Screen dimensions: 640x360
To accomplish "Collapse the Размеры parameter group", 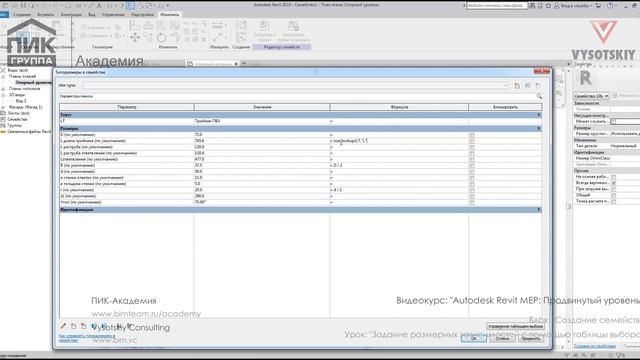I will [x=539, y=129].
